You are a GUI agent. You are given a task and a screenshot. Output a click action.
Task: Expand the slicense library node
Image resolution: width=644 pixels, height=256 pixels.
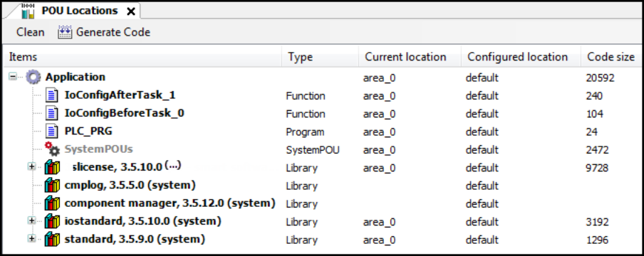[x=31, y=166]
